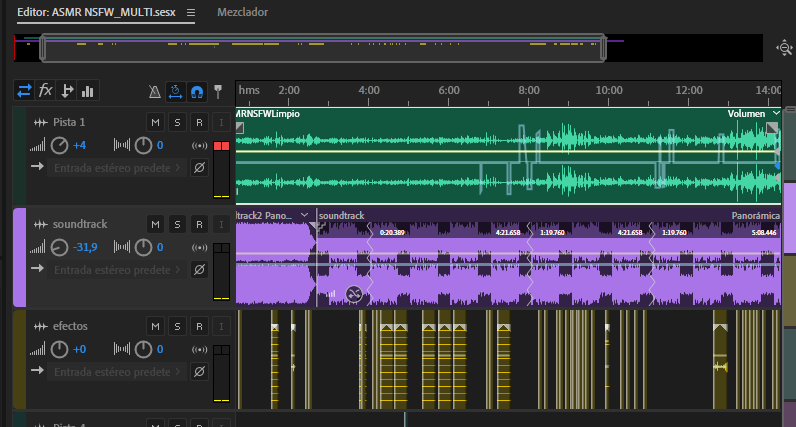Click the efectos track name
This screenshot has height=427, width=796.
71,326
